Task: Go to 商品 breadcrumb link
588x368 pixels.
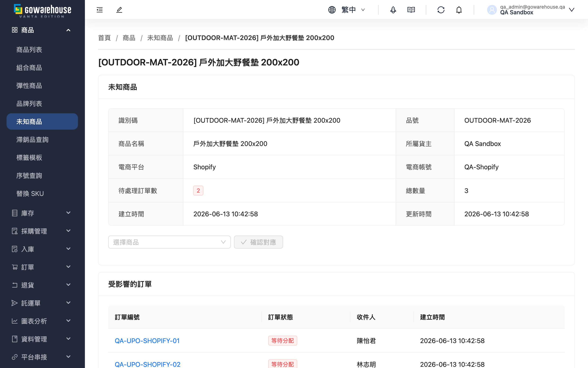Action: click(129, 38)
